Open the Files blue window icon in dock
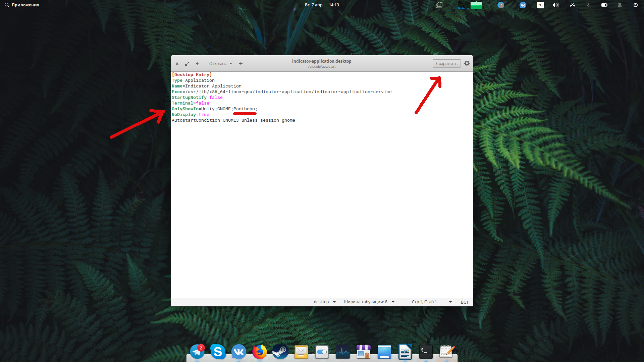The image size is (644, 362). coord(384,352)
